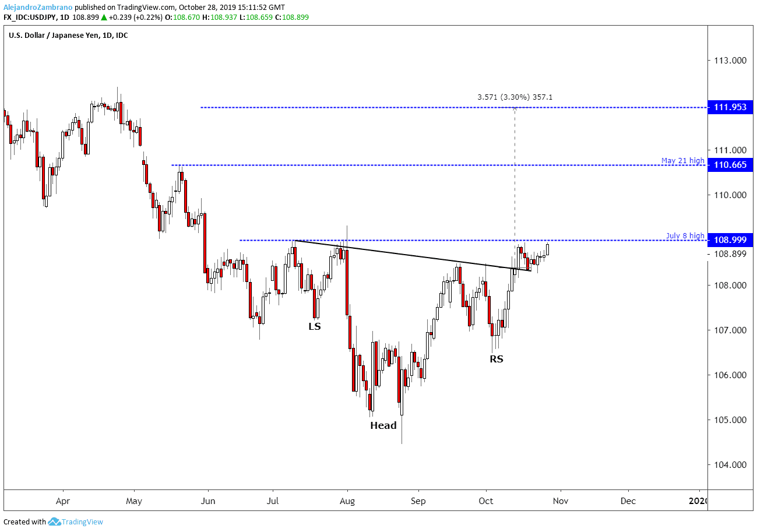Open the TradingView link in footer

click(82, 522)
